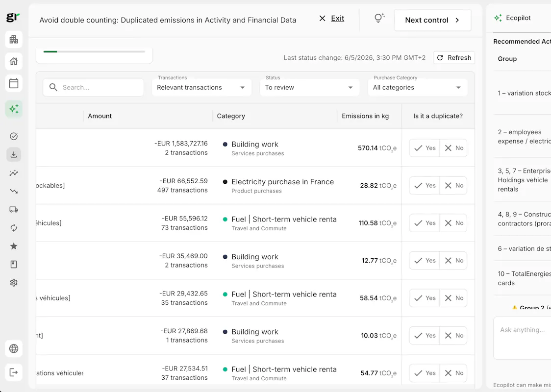551x392 pixels.
Task: Click the amount -EUR 29,432.65
Action: click(183, 294)
